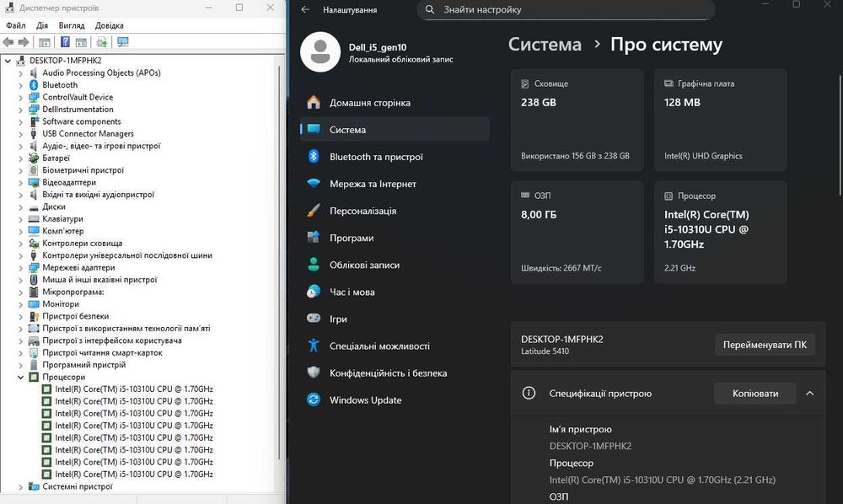
Task: Click the Копіювати button
Action: tap(754, 394)
